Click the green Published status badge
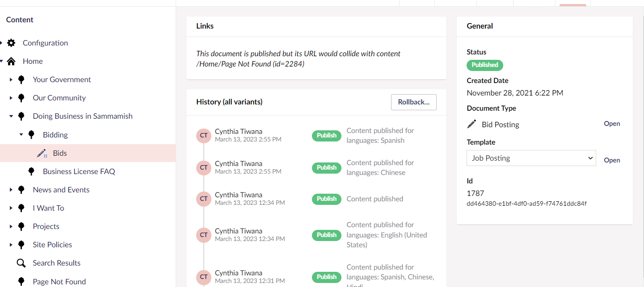 (x=484, y=65)
